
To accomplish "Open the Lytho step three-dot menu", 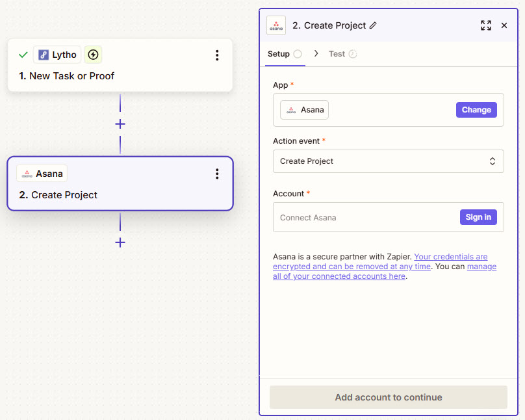I will point(217,55).
